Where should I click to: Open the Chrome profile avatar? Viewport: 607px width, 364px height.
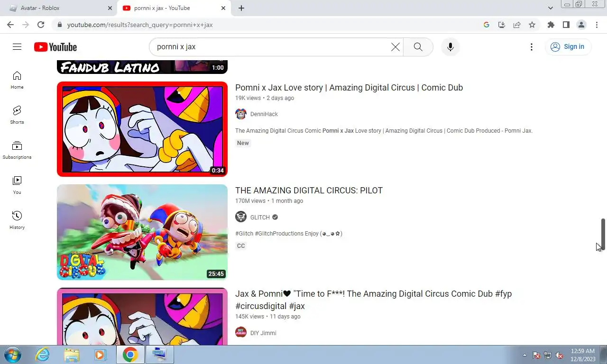point(581,25)
